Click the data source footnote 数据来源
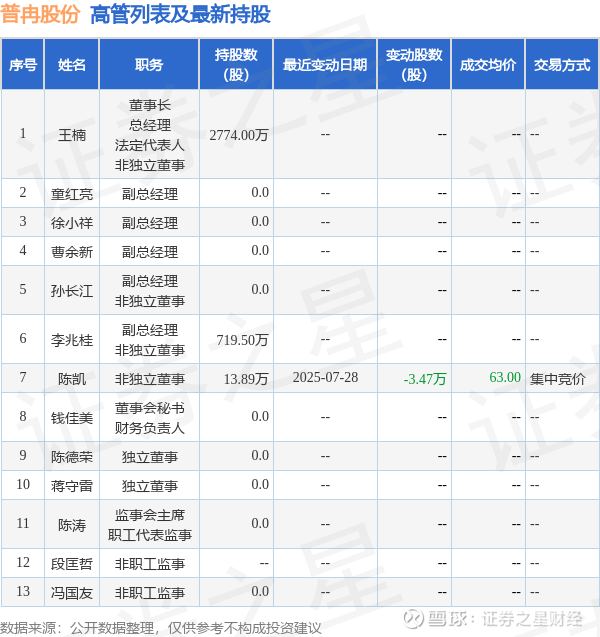 pos(161,628)
